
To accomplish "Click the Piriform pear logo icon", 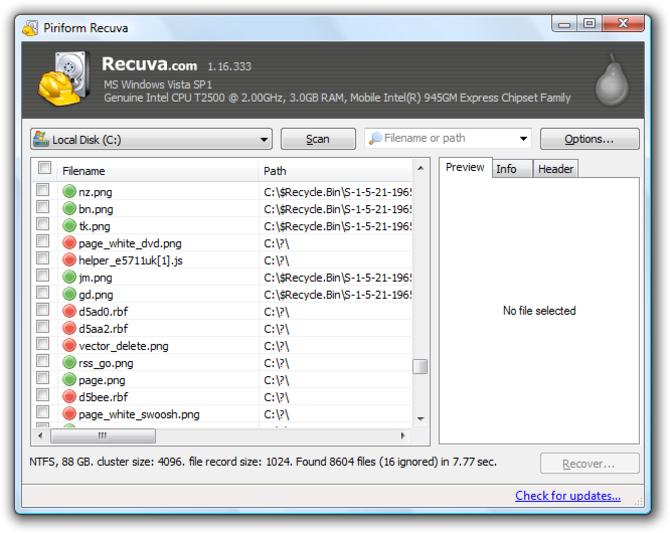I will click(x=611, y=80).
